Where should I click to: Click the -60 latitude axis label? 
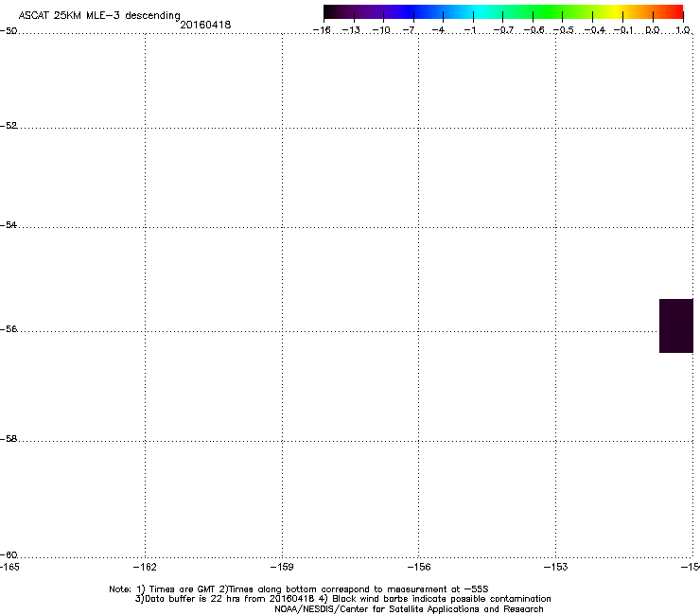pos(9,554)
